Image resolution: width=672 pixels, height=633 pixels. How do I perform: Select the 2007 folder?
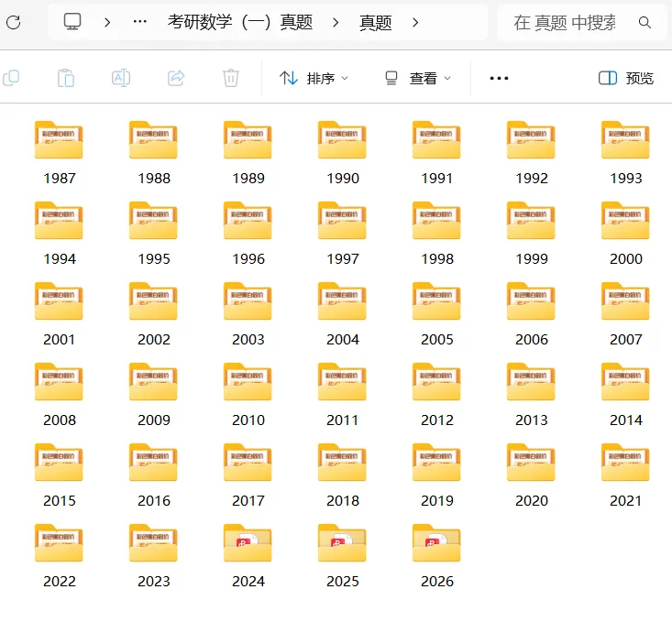point(626,314)
